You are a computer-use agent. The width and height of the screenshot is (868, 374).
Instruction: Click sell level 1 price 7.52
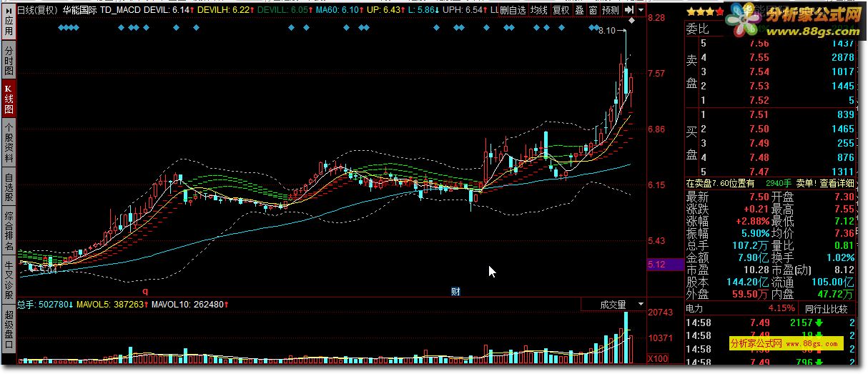[759, 100]
